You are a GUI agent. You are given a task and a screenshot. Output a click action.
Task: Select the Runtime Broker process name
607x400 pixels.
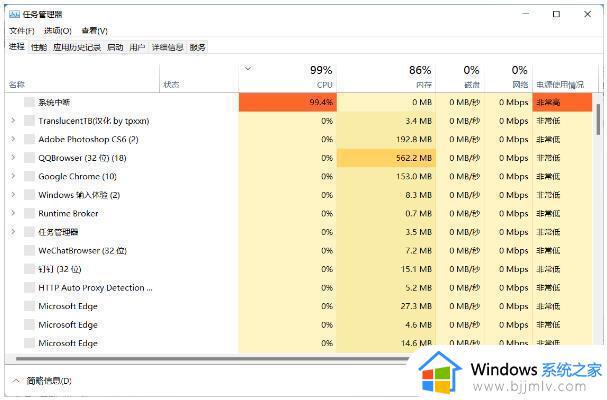click(68, 213)
